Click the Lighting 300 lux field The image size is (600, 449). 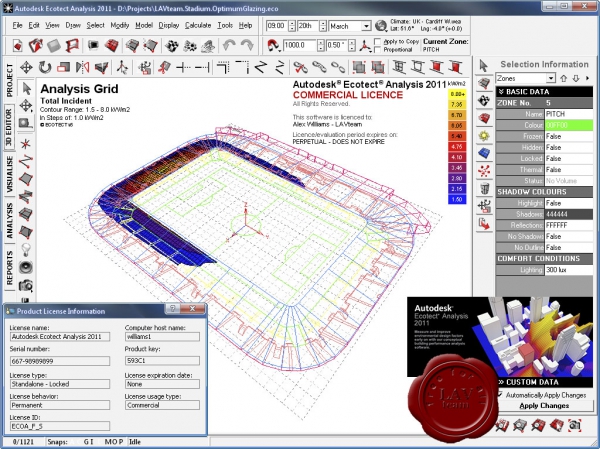pyautogui.click(x=568, y=270)
